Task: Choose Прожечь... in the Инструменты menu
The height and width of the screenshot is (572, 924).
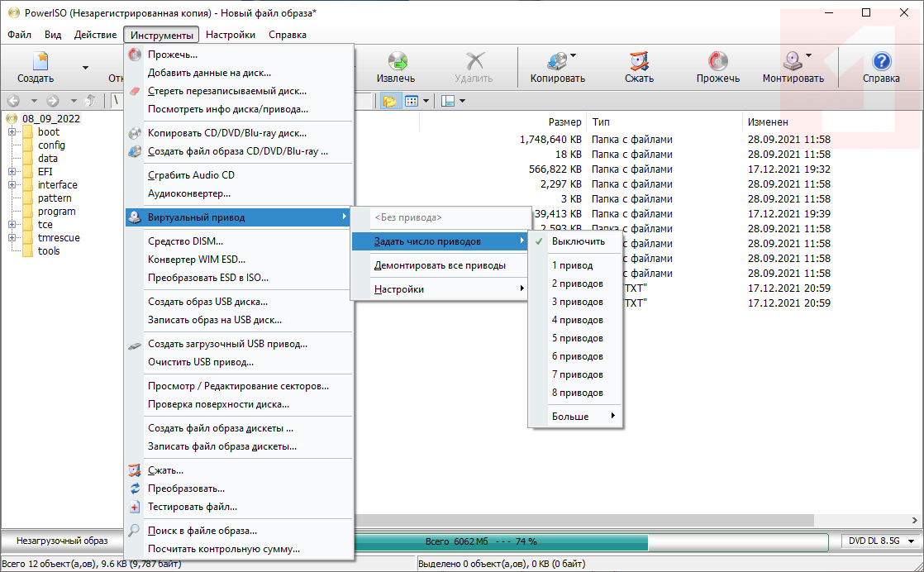Action: click(x=239, y=55)
